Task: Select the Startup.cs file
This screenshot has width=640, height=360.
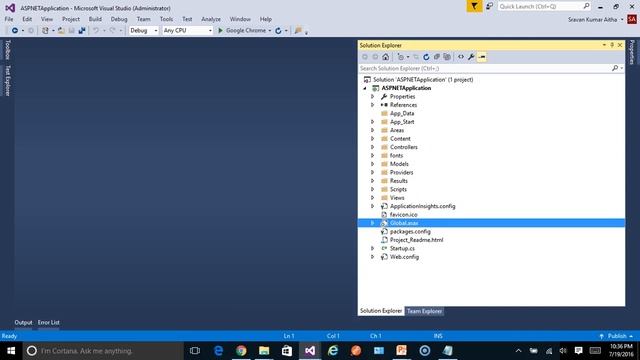Action: (x=402, y=249)
